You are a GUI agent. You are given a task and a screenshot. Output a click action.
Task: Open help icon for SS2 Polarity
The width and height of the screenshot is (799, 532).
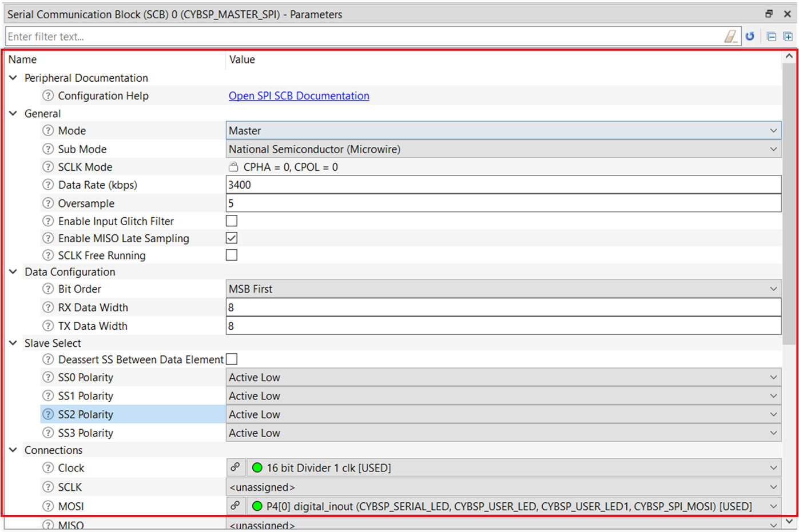click(x=49, y=414)
